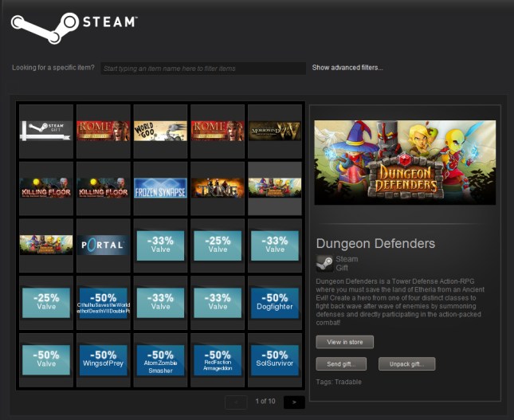This screenshot has width=514, height=420.
Task: Select the -50% SolSurvivor coupon
Action: pyautogui.click(x=275, y=359)
